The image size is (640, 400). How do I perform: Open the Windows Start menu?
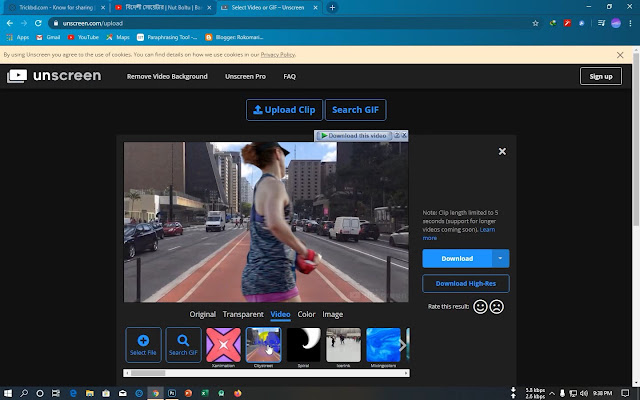click(8, 393)
